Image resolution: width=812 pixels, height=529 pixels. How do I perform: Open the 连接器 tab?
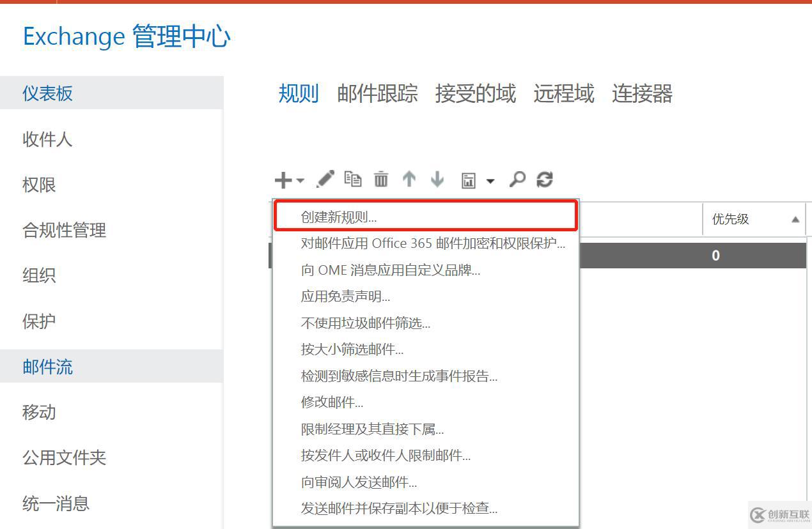[x=642, y=93]
